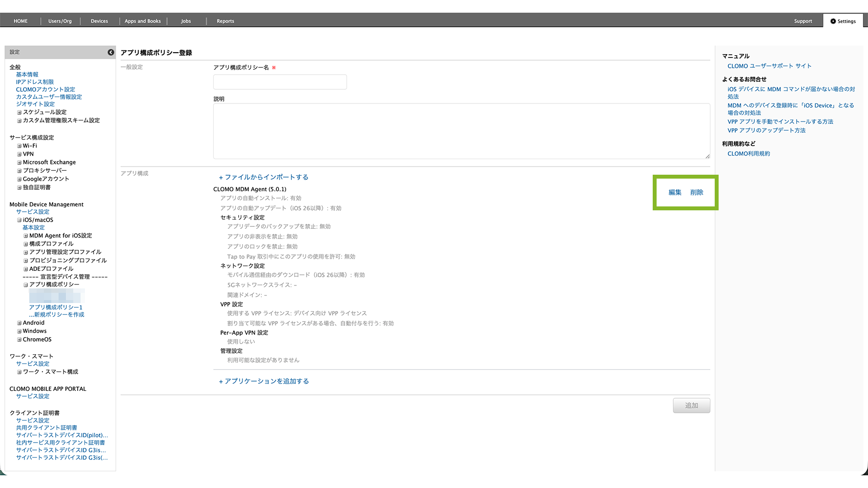The image size is (868, 488).
Task: Click アプリケーションを追加する link
Action: pyautogui.click(x=264, y=381)
